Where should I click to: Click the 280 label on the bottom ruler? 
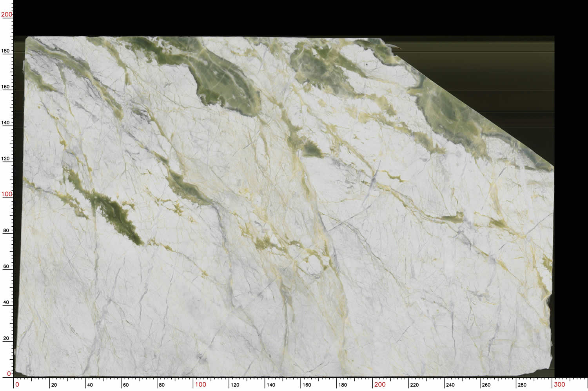point(522,385)
